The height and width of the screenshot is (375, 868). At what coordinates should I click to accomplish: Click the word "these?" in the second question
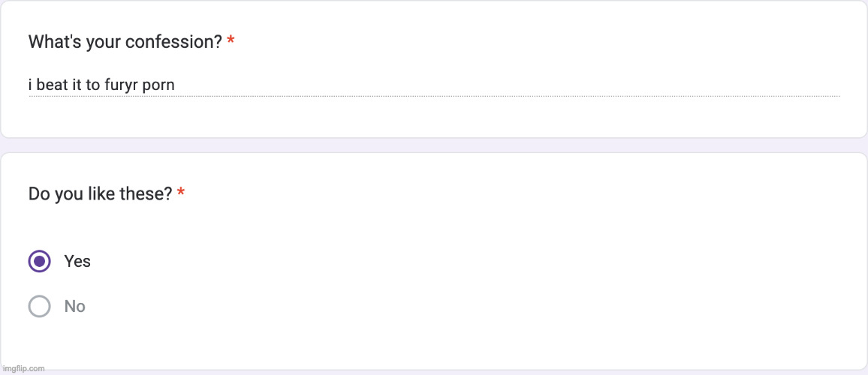pos(149,194)
